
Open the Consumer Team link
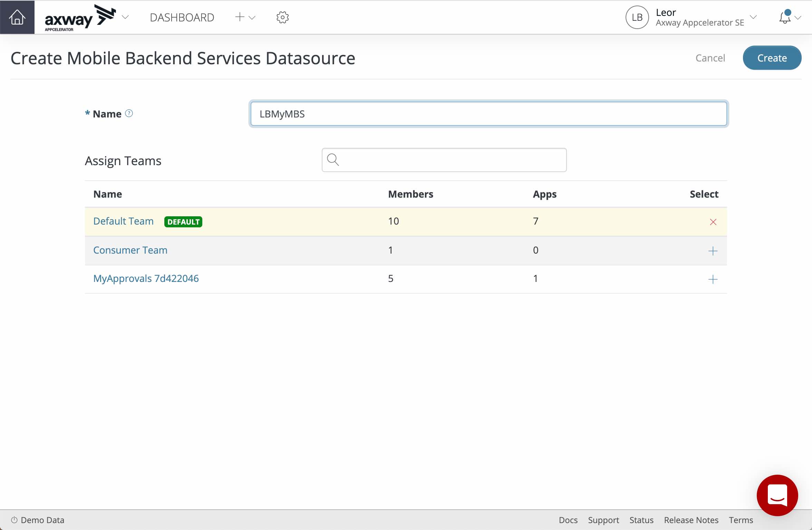pyautogui.click(x=130, y=250)
